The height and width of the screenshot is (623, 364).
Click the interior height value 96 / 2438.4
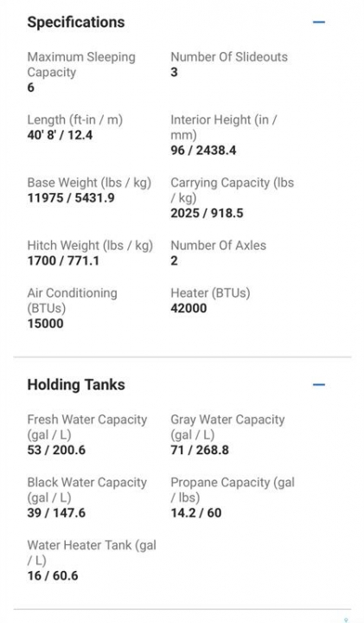[203, 151]
